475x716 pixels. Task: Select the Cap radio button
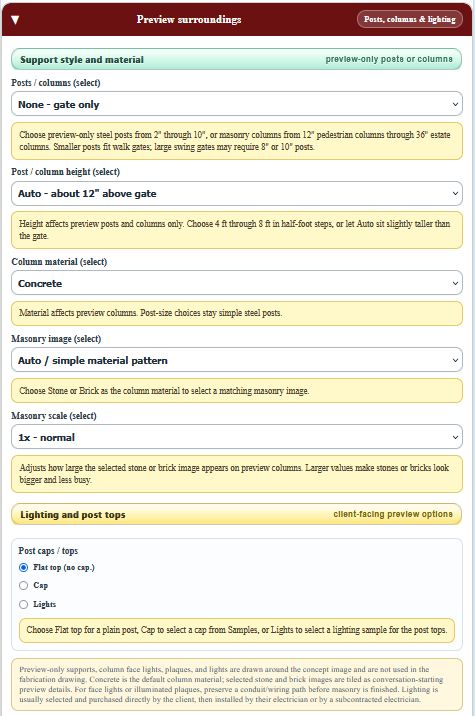tap(23, 585)
